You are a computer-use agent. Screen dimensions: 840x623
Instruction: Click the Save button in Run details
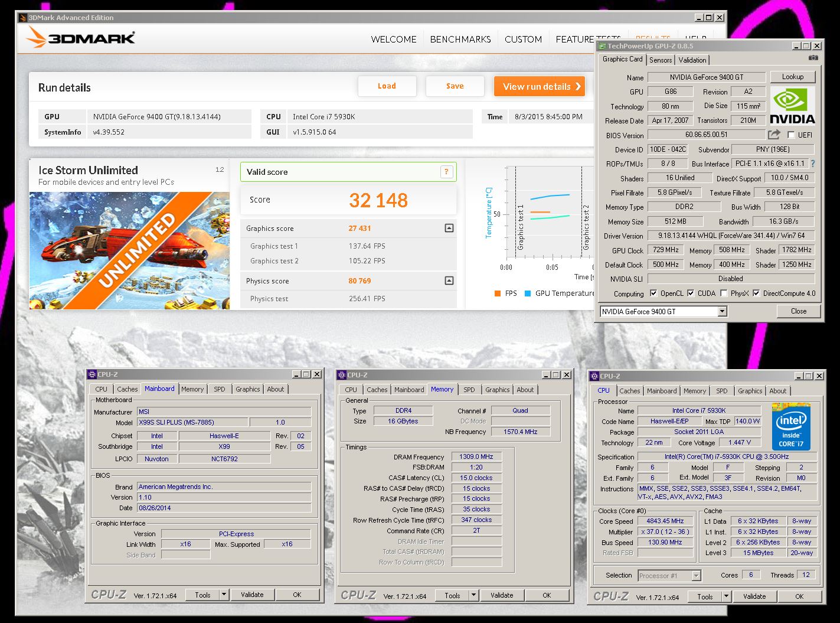coord(455,86)
